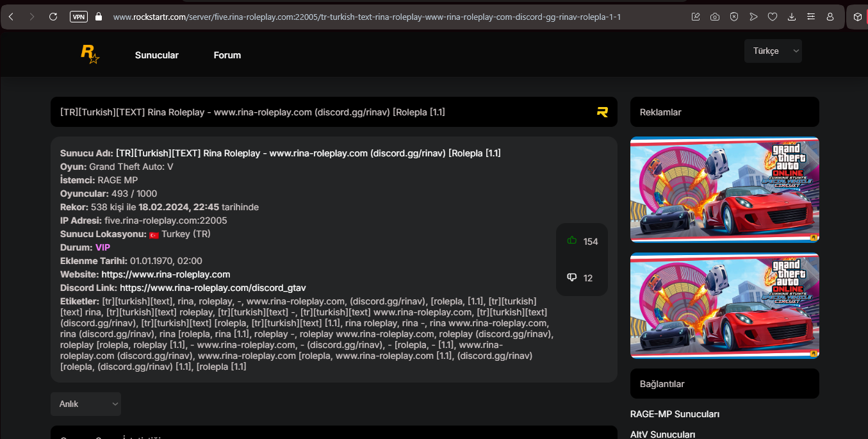Click the send flow arrow icon
The height and width of the screenshot is (439, 868).
(753, 17)
